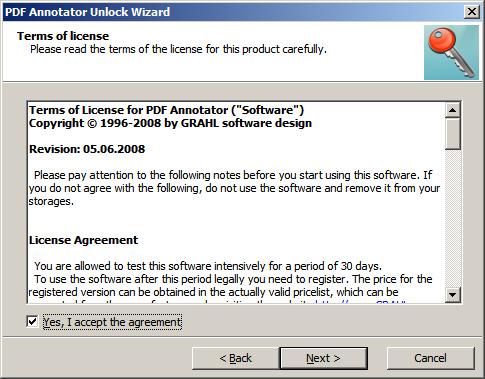
Task: Click the 'Terms of License for PDF Annotator' line
Action: (166, 110)
